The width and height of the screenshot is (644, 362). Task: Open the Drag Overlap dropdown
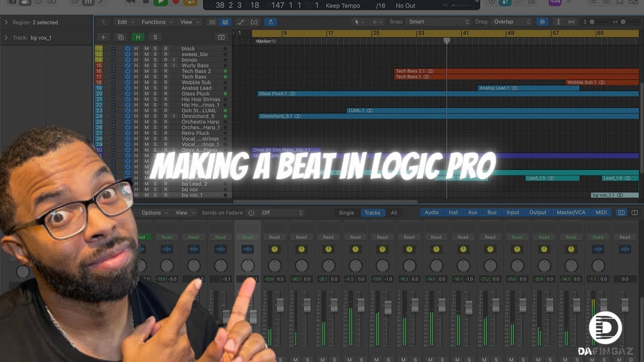512,22
